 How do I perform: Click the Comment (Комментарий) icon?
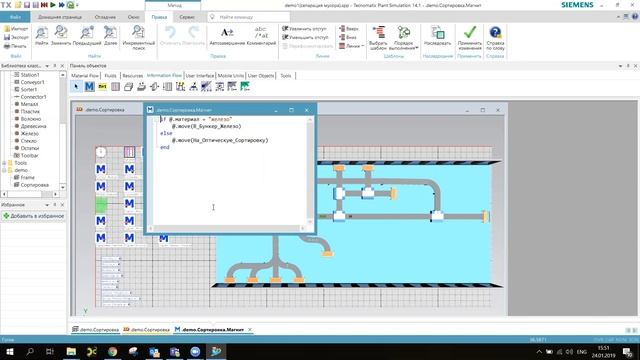coord(261,32)
